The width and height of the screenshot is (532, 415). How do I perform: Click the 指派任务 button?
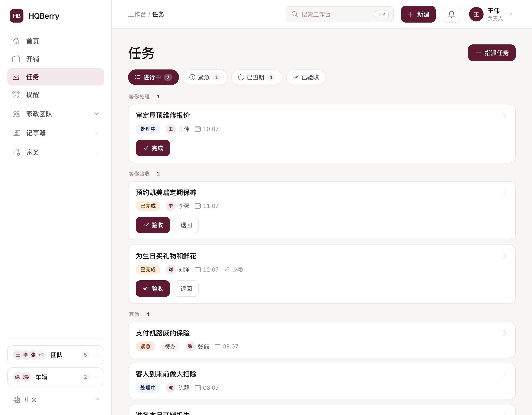coord(492,53)
